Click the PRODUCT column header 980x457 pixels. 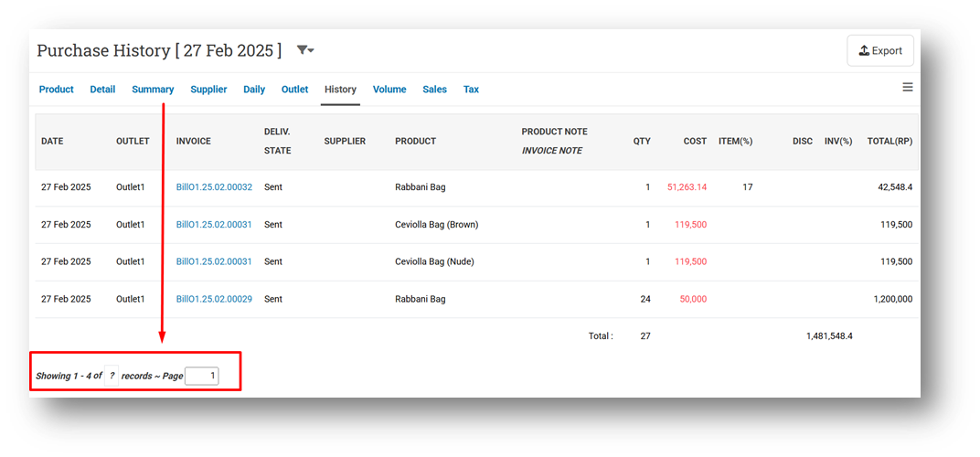[416, 142]
